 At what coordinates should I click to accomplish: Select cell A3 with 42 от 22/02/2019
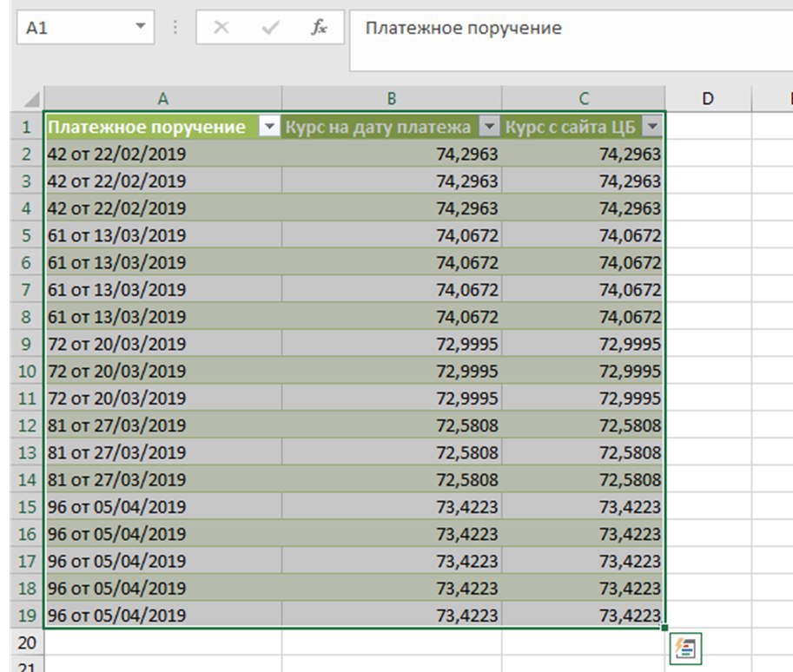(x=162, y=181)
